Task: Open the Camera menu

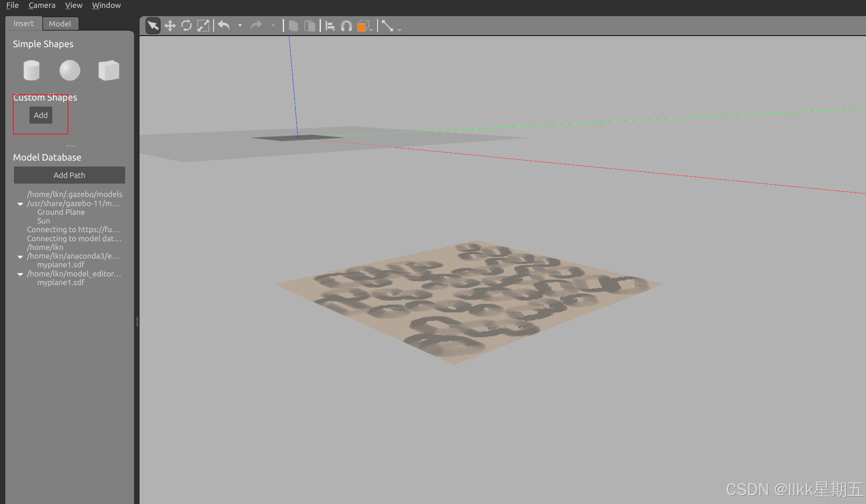Action: point(42,5)
